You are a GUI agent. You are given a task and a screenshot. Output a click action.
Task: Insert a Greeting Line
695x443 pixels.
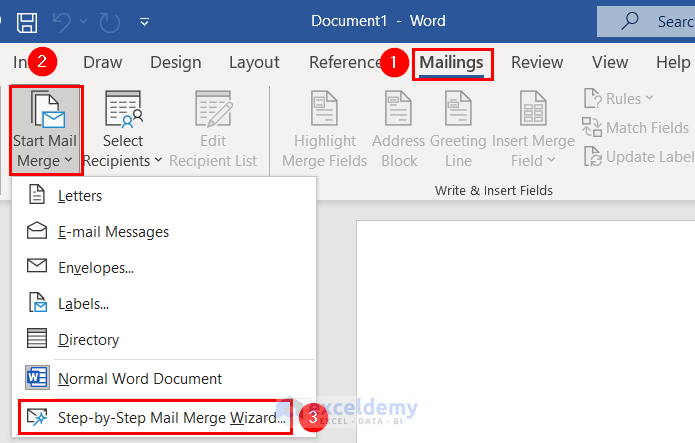pyautogui.click(x=458, y=129)
